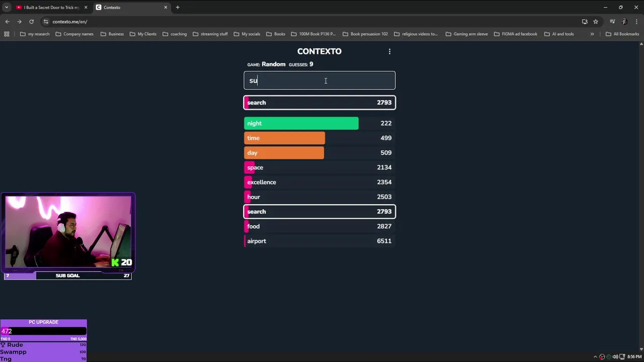Open the Gaming arm sleeve bookmark folder
This screenshot has width=644, height=362.
(466, 34)
